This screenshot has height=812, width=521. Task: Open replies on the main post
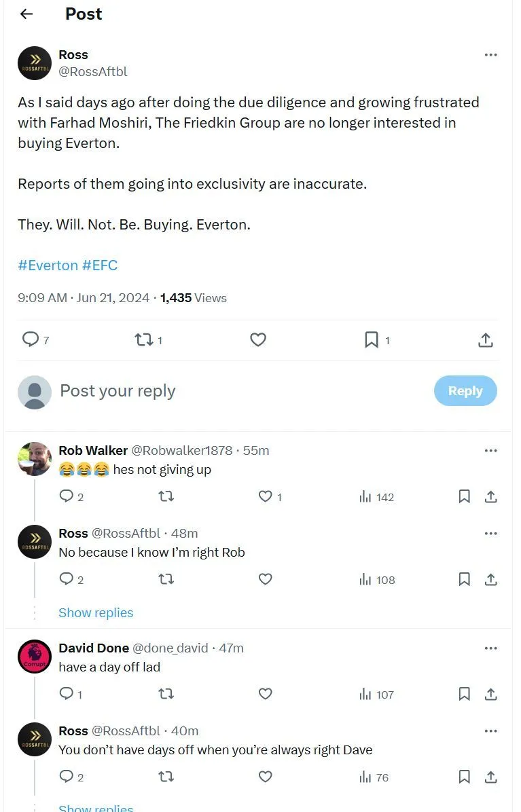pyautogui.click(x=31, y=339)
